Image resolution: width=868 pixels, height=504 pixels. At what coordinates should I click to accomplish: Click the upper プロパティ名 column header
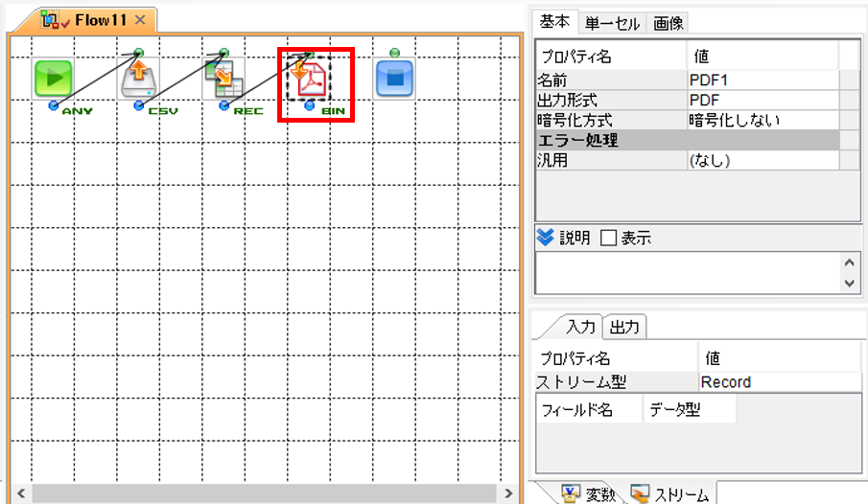pyautogui.click(x=611, y=56)
